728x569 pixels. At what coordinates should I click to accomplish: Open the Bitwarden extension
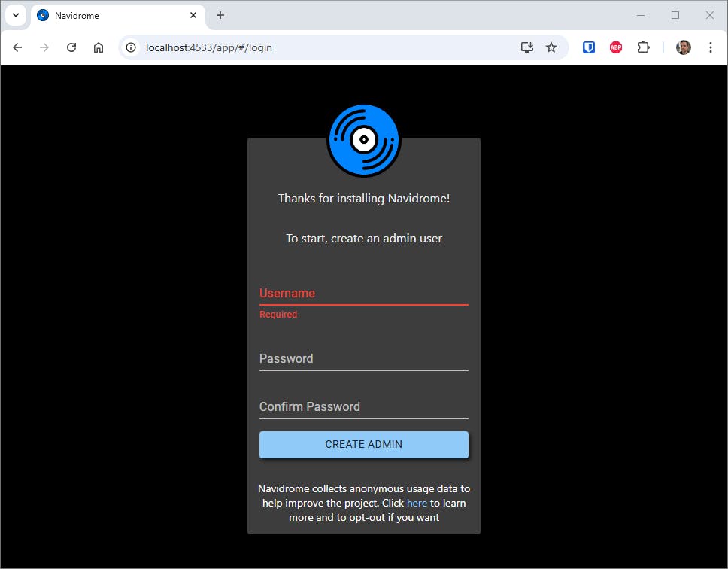coord(589,47)
